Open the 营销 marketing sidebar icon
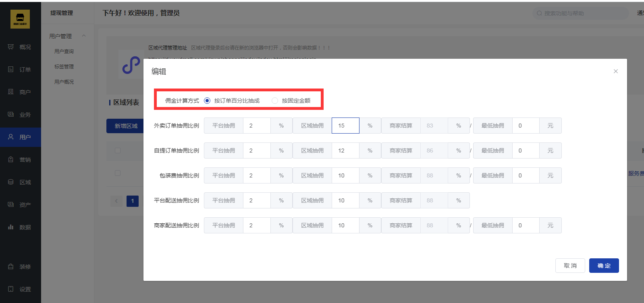 [11, 160]
